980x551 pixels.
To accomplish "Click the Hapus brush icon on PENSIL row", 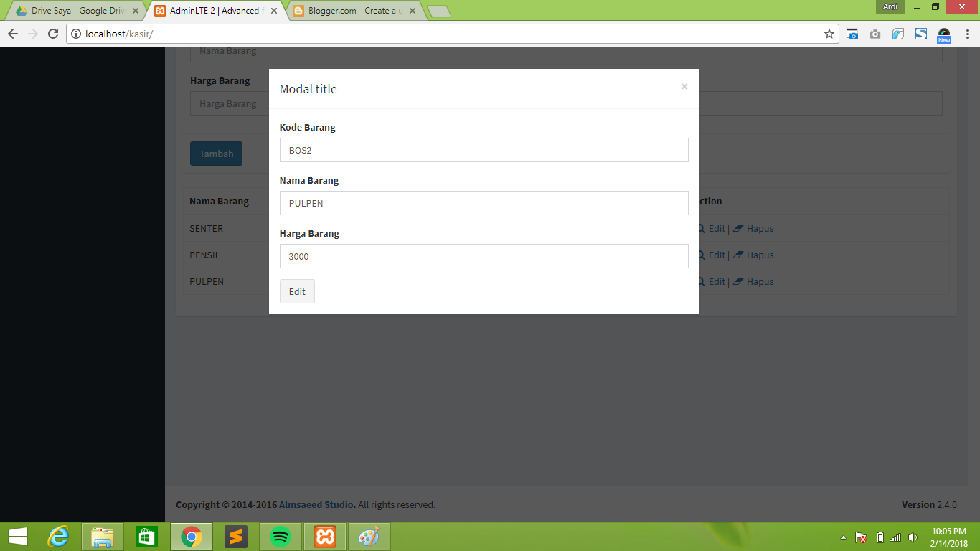I will pyautogui.click(x=739, y=255).
